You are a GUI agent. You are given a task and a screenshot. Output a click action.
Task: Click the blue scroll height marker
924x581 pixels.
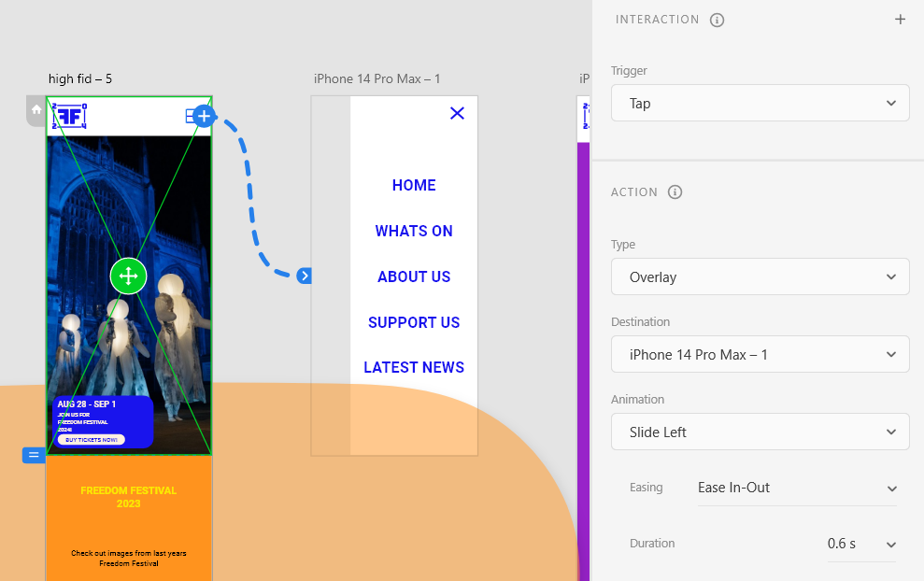(34, 455)
